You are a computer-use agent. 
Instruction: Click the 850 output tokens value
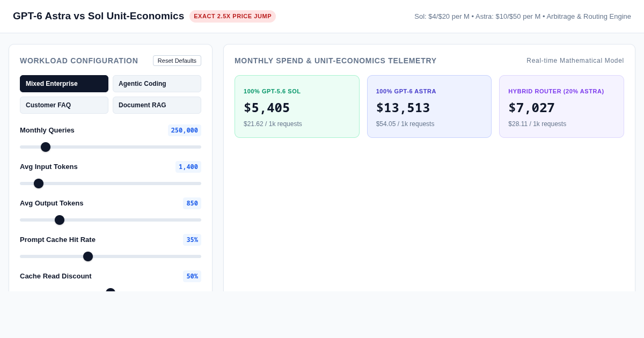pyautogui.click(x=192, y=203)
